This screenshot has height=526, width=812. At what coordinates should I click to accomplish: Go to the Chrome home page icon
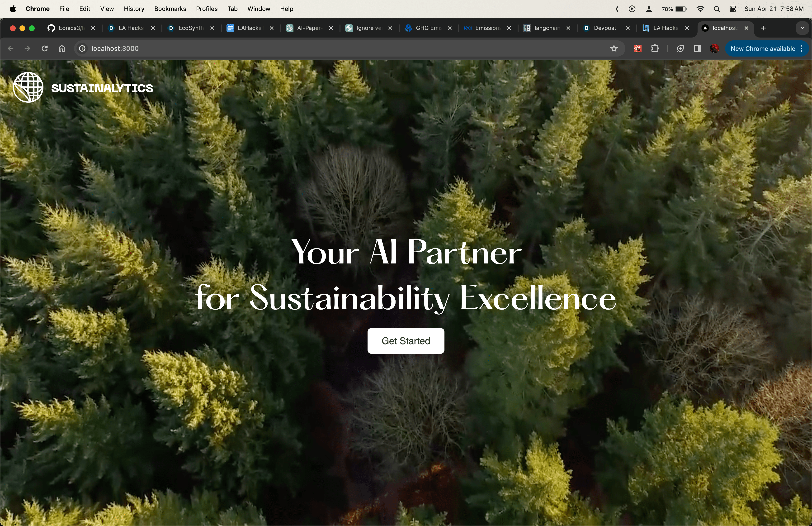[62, 48]
